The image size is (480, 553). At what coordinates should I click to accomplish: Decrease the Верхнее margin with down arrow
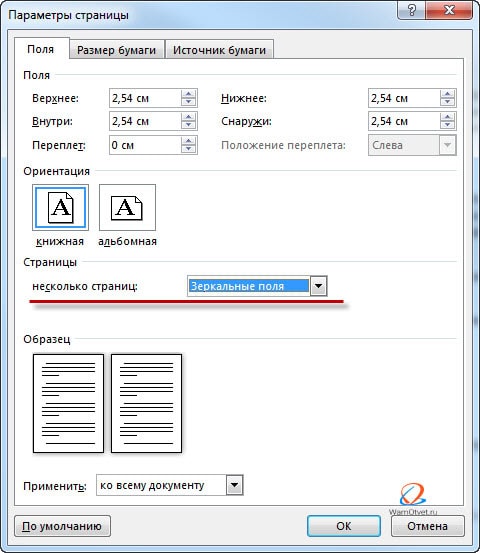pos(188,102)
